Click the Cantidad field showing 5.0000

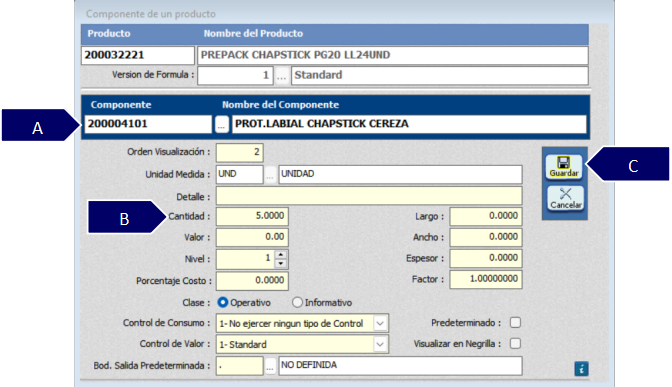(252, 216)
